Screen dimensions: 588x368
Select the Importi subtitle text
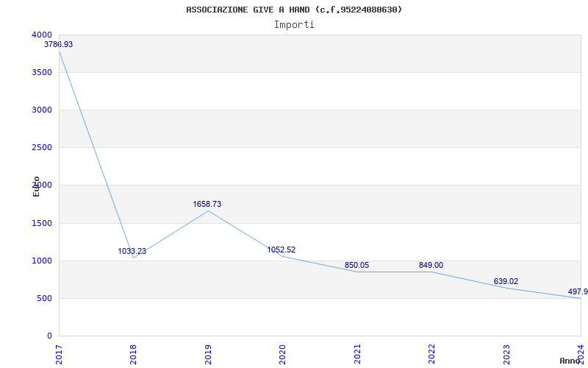tap(294, 25)
